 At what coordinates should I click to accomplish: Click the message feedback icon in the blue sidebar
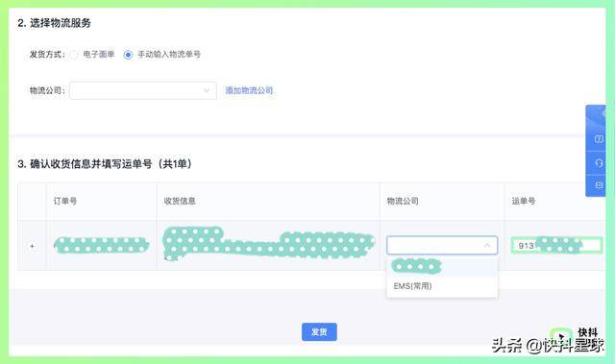tap(599, 185)
